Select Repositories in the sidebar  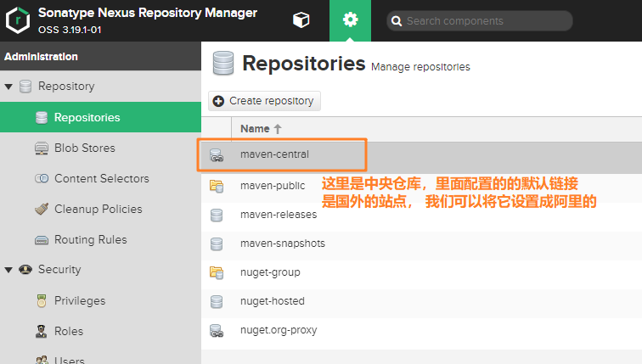100,117
